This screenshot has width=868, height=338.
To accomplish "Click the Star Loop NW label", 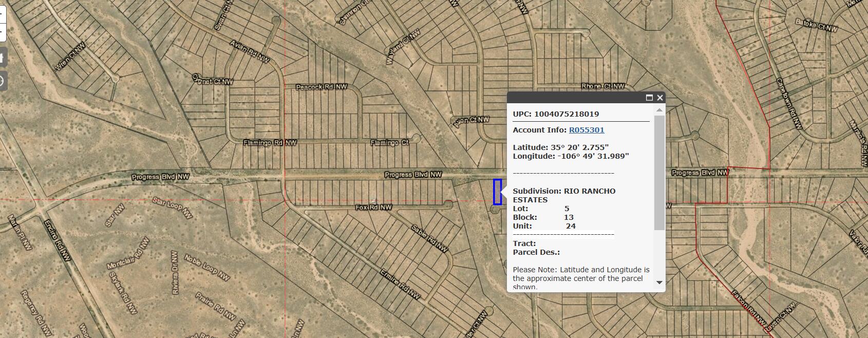I will tap(172, 207).
